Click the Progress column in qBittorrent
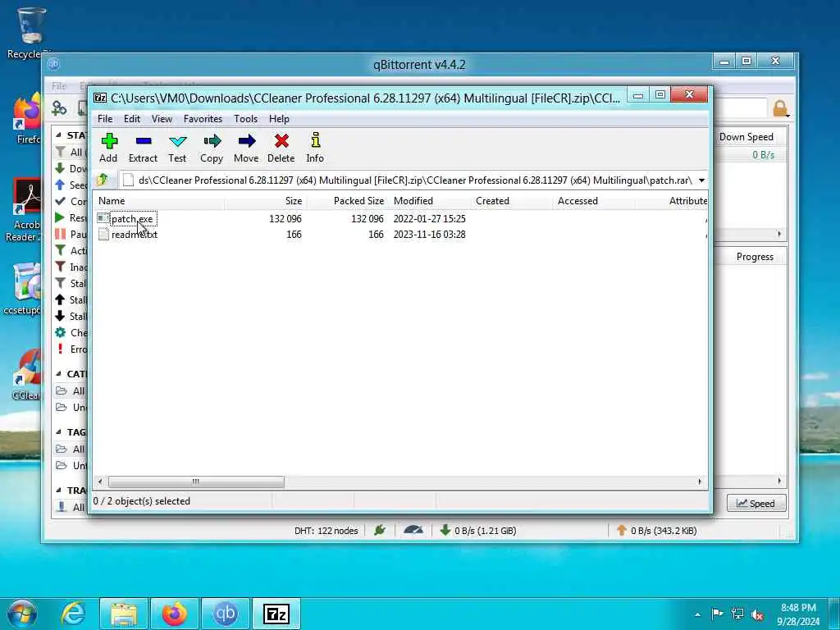 click(x=755, y=257)
